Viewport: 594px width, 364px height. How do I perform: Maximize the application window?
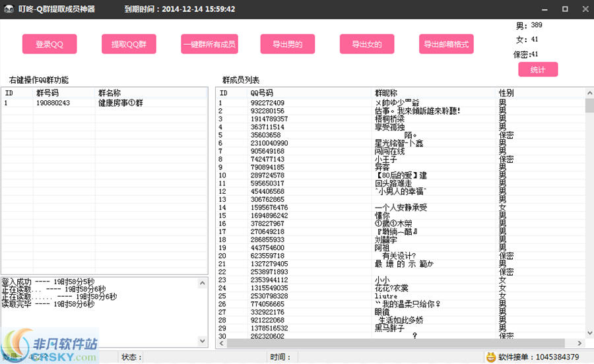coord(565,9)
